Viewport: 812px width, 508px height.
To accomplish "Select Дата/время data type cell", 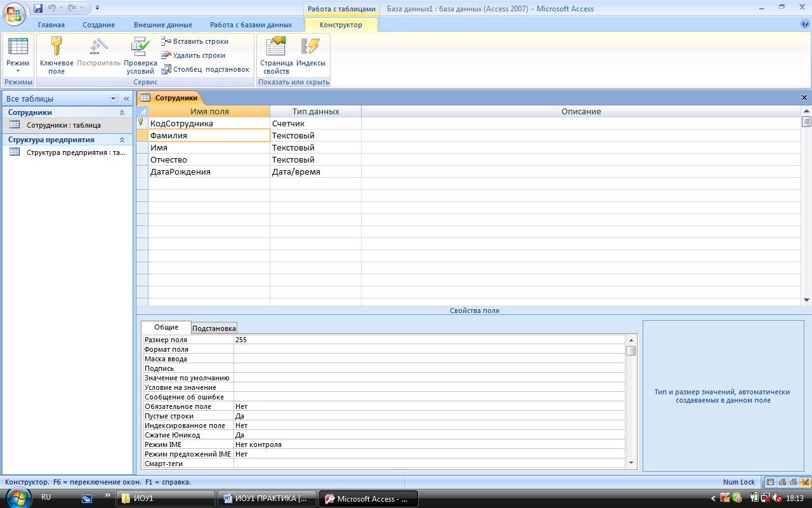I will 315,171.
